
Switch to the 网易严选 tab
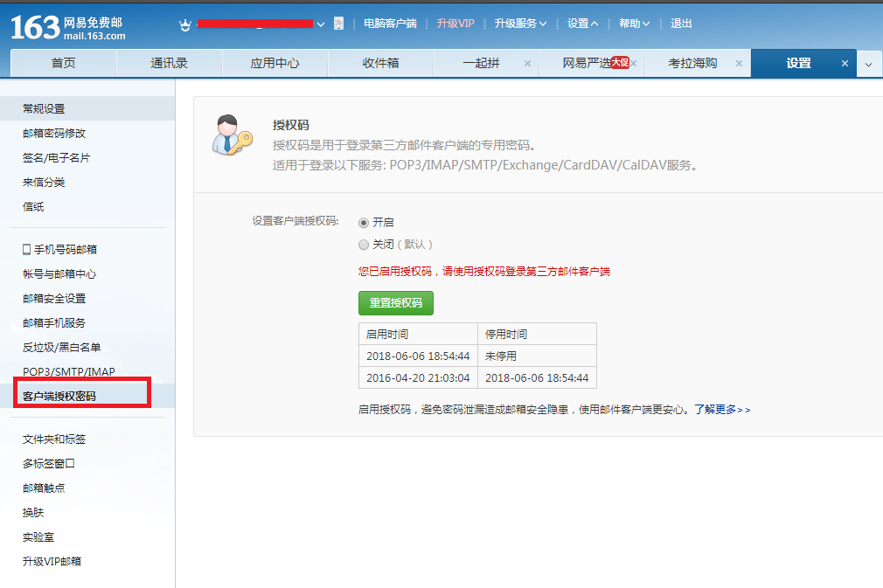click(x=587, y=63)
